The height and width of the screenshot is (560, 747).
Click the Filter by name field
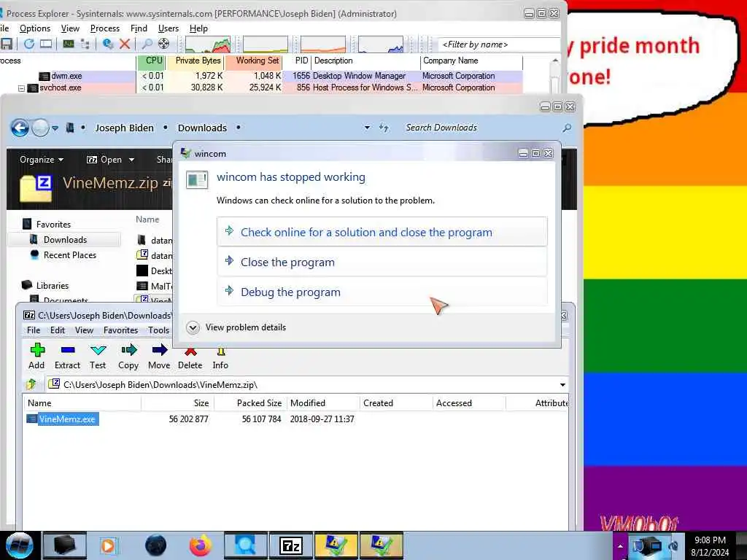coord(498,44)
